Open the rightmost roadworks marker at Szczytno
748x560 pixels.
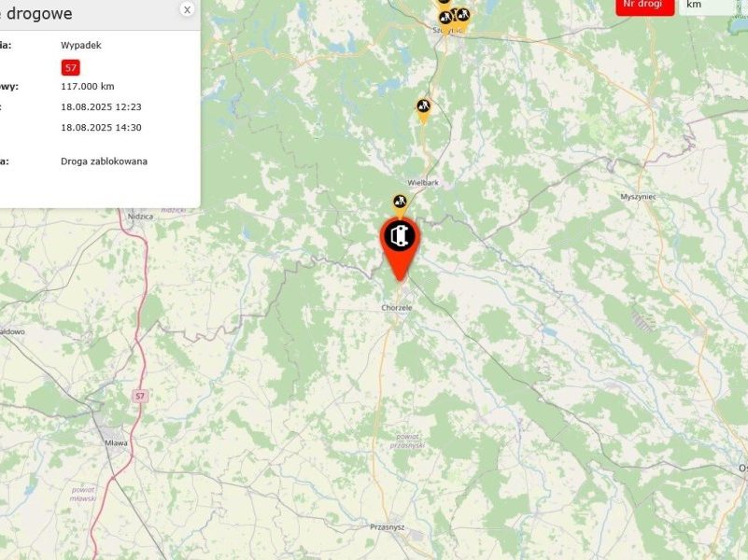pos(463,18)
